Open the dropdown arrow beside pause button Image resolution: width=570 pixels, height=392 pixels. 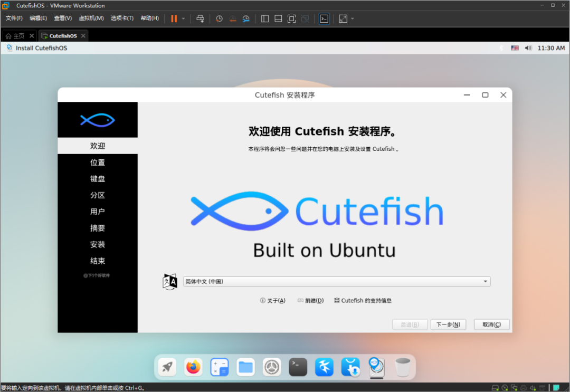click(x=183, y=18)
